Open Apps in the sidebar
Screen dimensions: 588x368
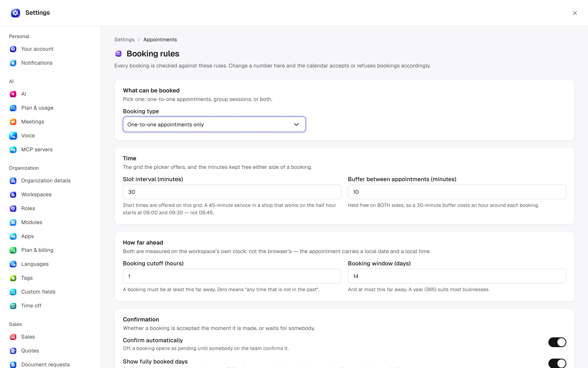coord(51,236)
